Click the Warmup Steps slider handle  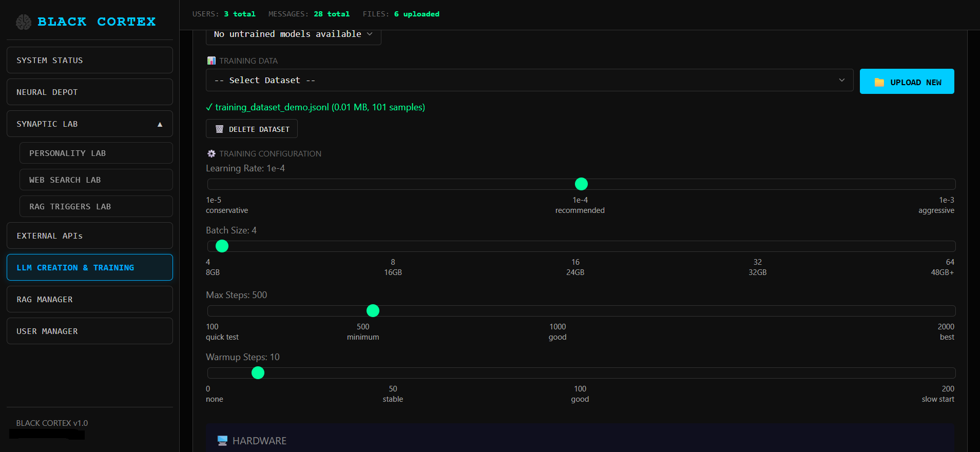click(x=258, y=373)
